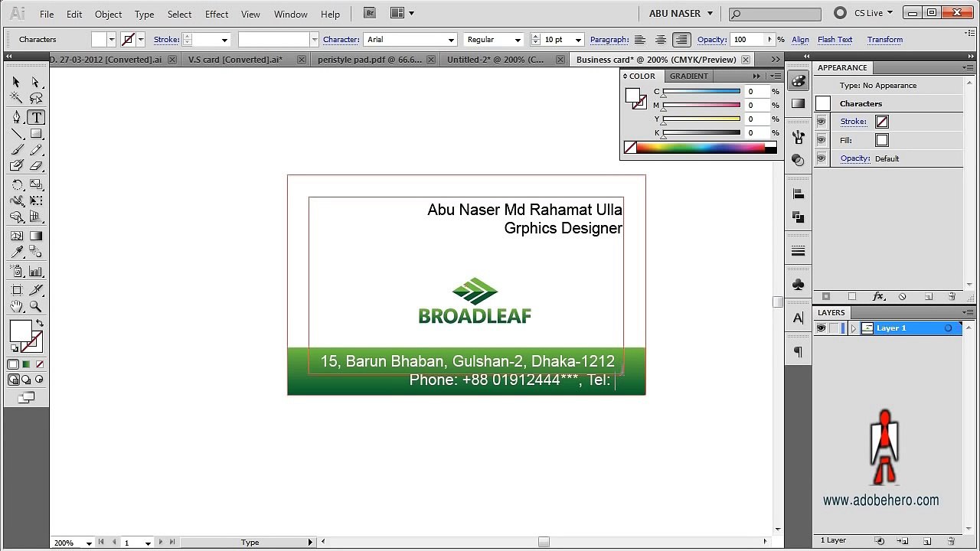The image size is (980, 551).
Task: Click the CMYK color spectrum bar
Action: tap(700, 148)
